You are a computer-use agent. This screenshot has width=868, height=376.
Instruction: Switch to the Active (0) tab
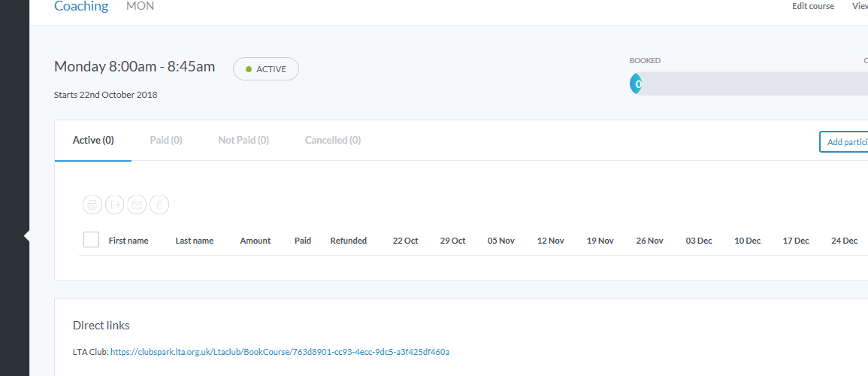pyautogui.click(x=93, y=140)
